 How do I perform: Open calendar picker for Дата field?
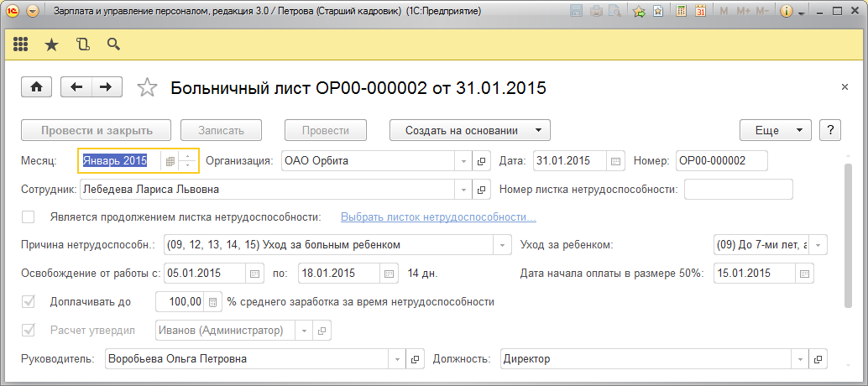click(615, 161)
